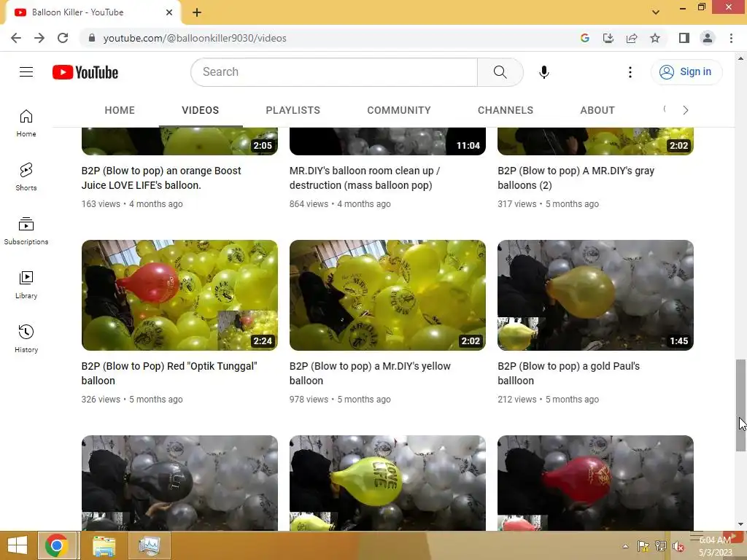Click the page vertical scrollbar thumb
747x560 pixels.
(x=740, y=405)
